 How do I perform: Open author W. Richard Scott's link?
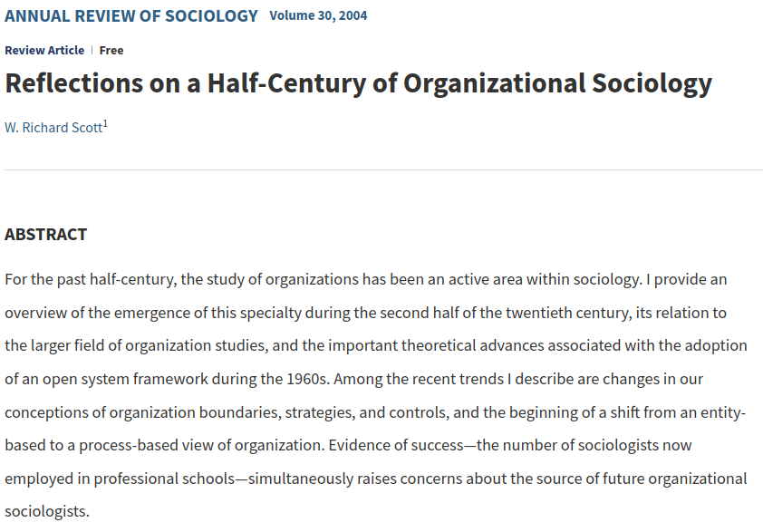click(x=53, y=127)
